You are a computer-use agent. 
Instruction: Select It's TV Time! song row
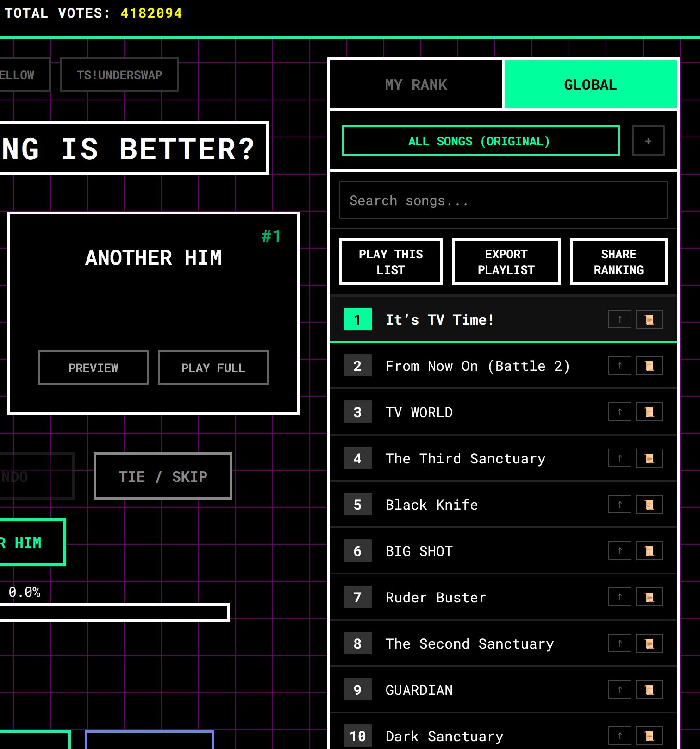tap(503, 319)
